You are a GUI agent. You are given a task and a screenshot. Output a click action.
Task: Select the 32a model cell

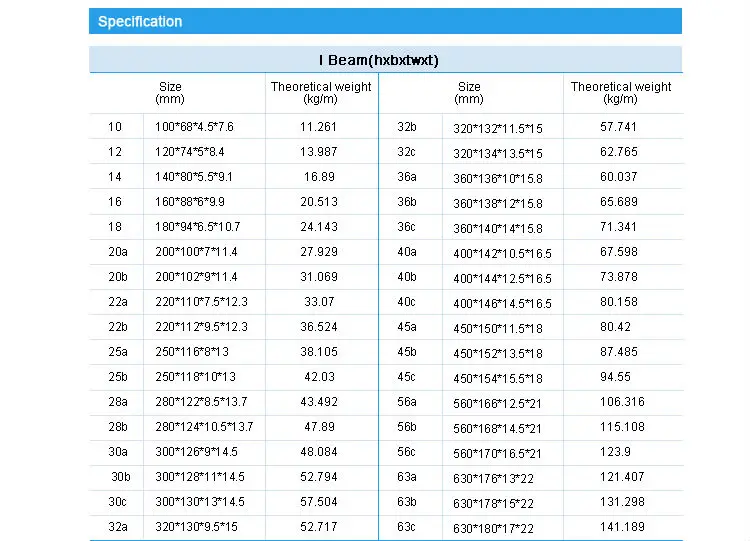tap(118, 527)
